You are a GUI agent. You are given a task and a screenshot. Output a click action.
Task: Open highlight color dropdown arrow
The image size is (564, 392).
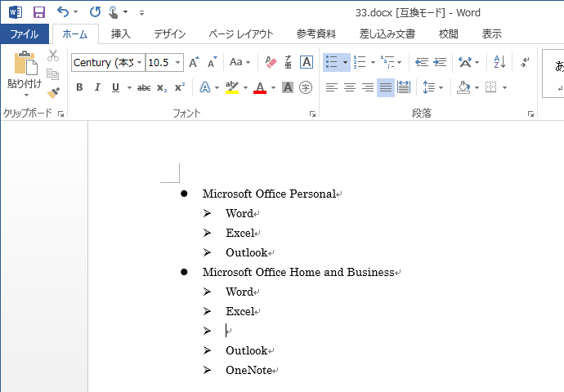coord(246,87)
